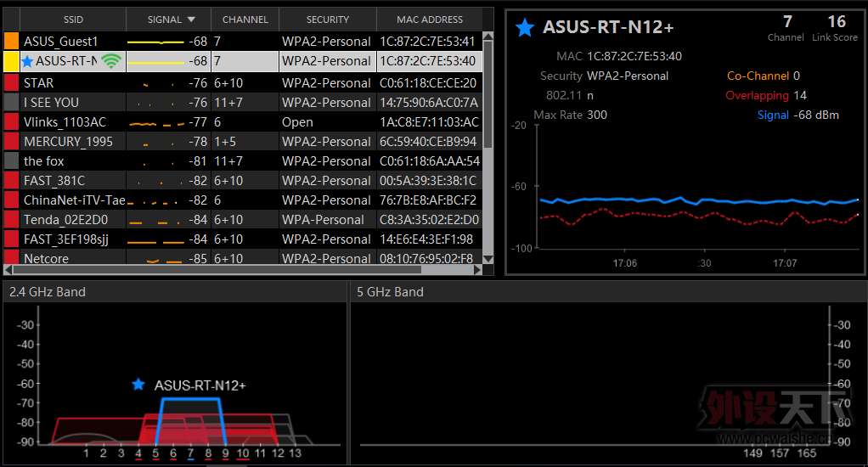
Task: Click the 17:07 time mark on the signal graph
Action: click(785, 263)
